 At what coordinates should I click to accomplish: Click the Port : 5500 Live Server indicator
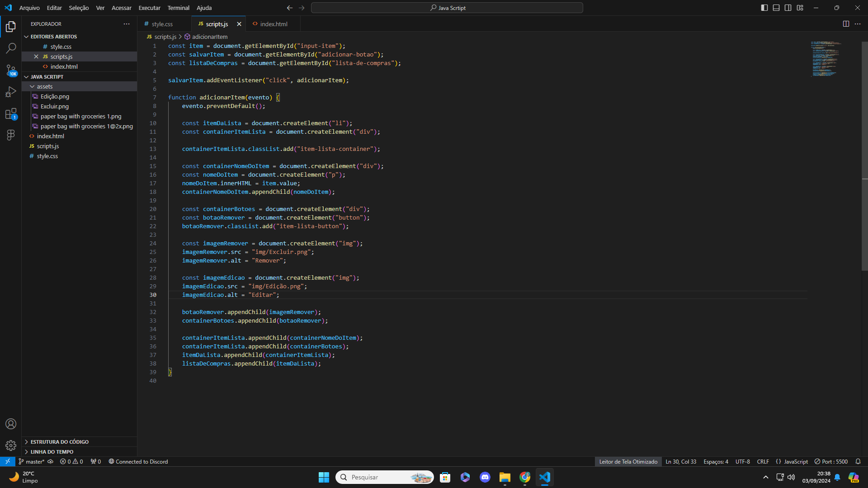click(x=831, y=461)
